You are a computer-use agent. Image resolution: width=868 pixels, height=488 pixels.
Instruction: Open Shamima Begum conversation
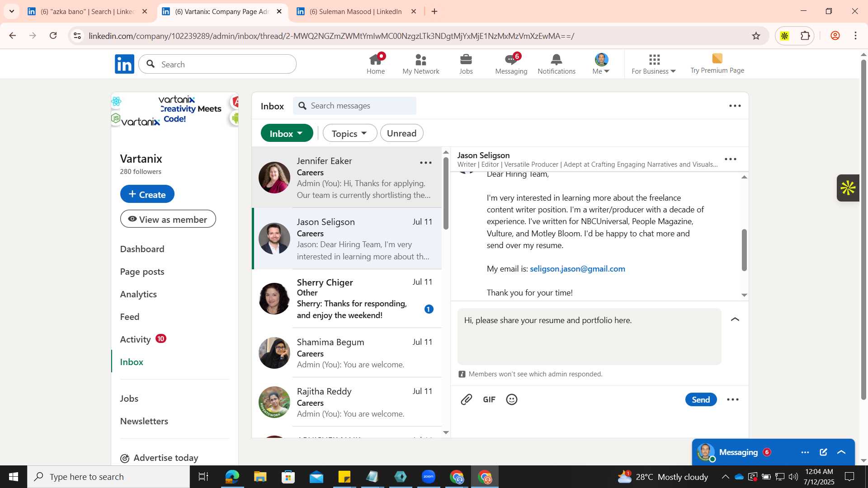coord(347,353)
